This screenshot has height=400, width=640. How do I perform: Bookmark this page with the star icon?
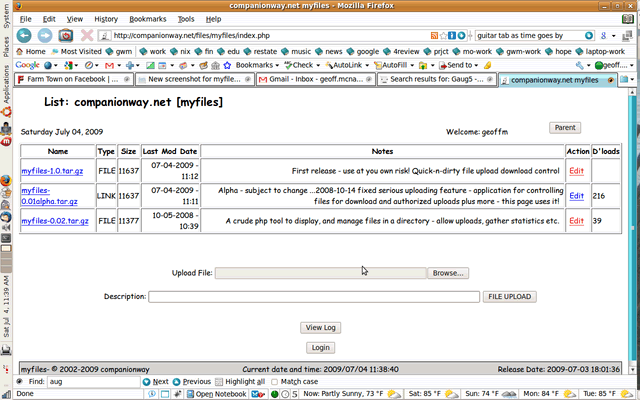coord(443,36)
